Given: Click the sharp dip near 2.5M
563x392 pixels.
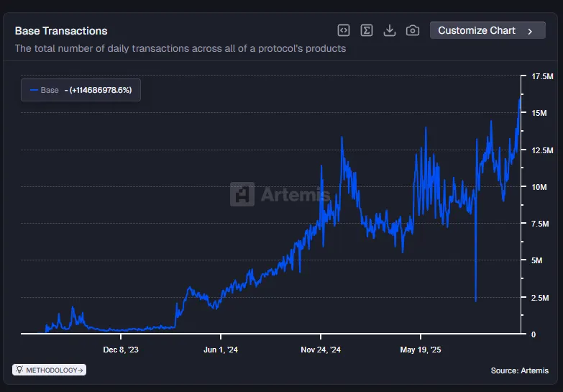Looking at the screenshot, I should [476, 300].
